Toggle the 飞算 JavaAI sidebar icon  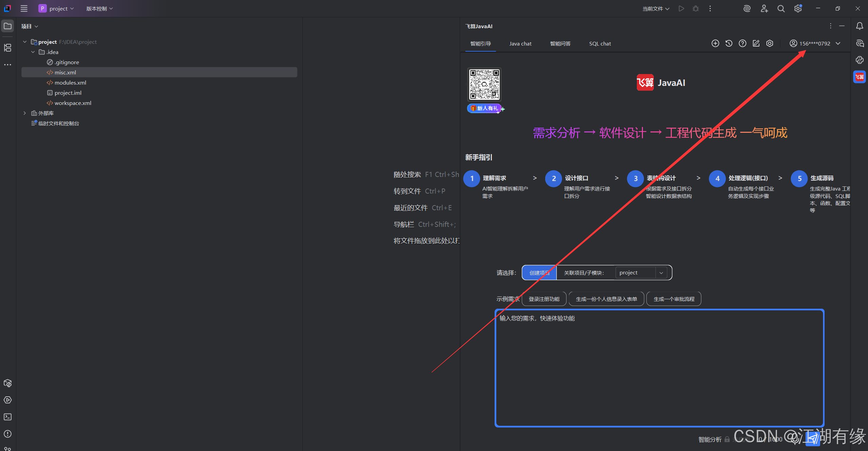tap(860, 77)
